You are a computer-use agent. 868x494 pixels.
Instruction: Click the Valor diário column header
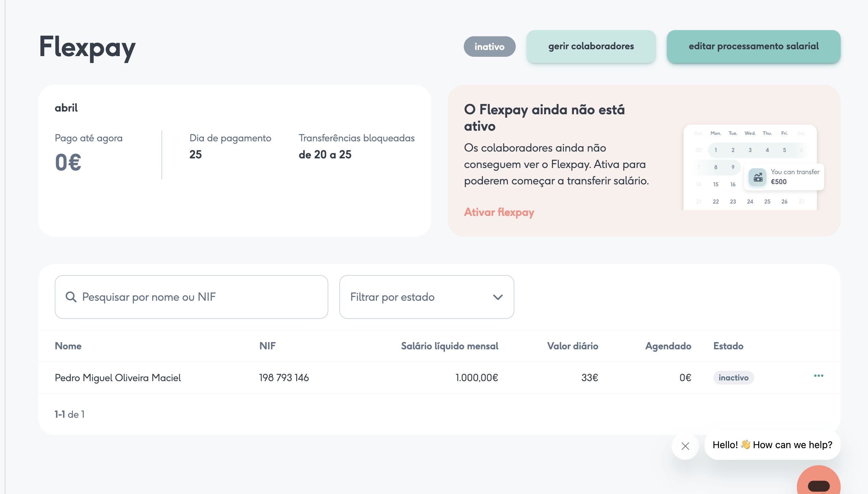[573, 346]
